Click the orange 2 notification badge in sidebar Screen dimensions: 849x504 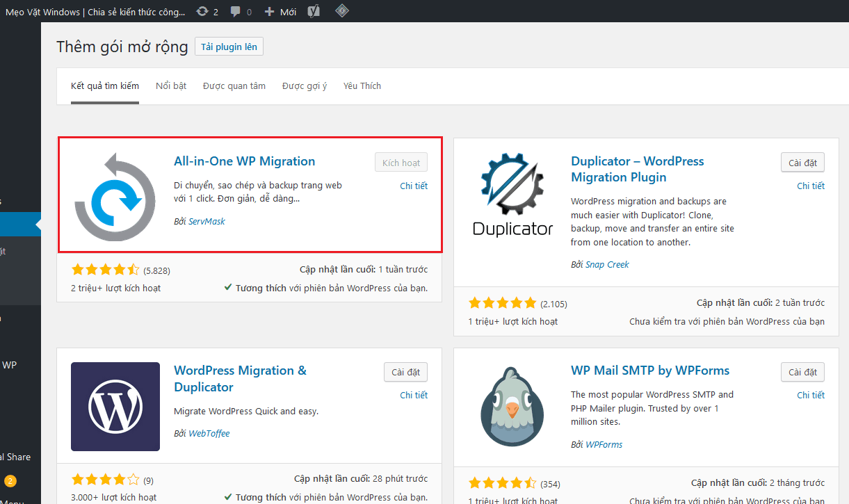coord(10,480)
